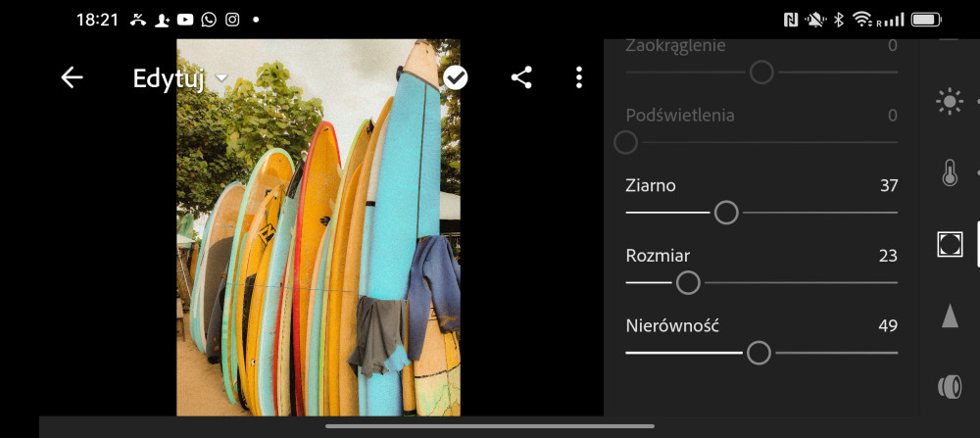Click the Podświetlenia slider handle
The height and width of the screenshot is (438, 980).
(x=625, y=142)
